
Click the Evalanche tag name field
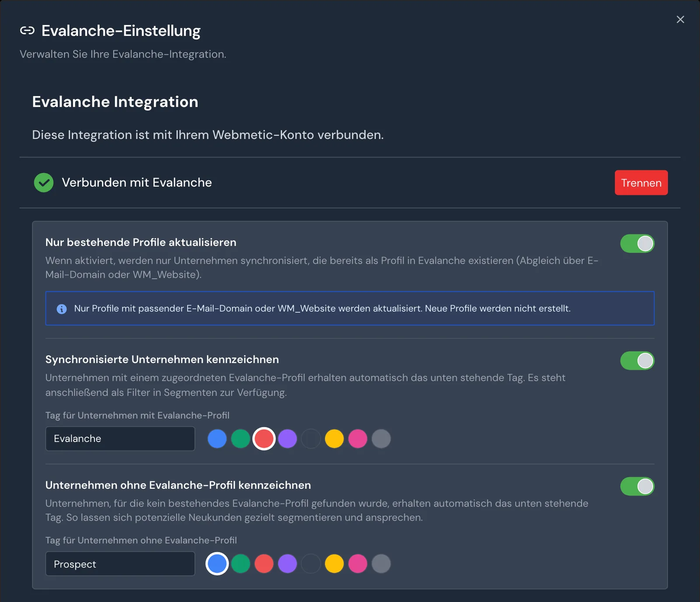click(120, 438)
